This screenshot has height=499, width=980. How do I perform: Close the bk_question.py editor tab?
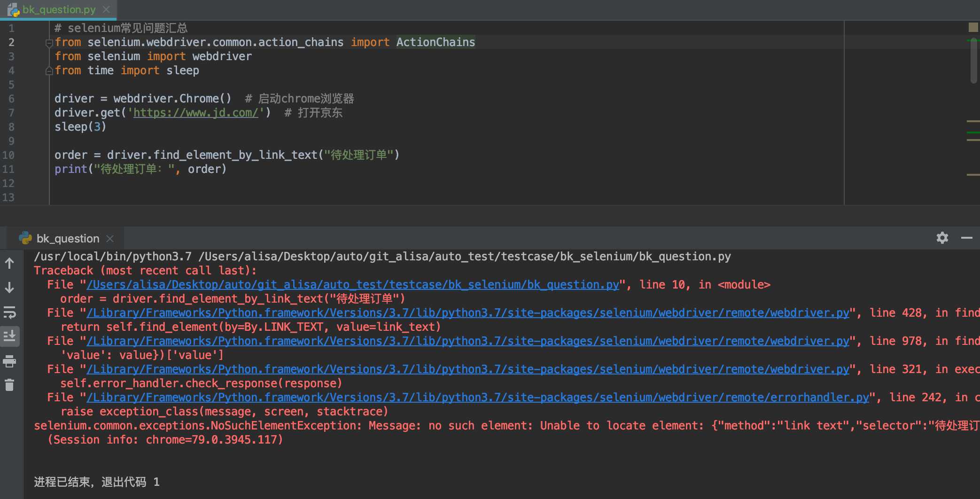point(107,9)
